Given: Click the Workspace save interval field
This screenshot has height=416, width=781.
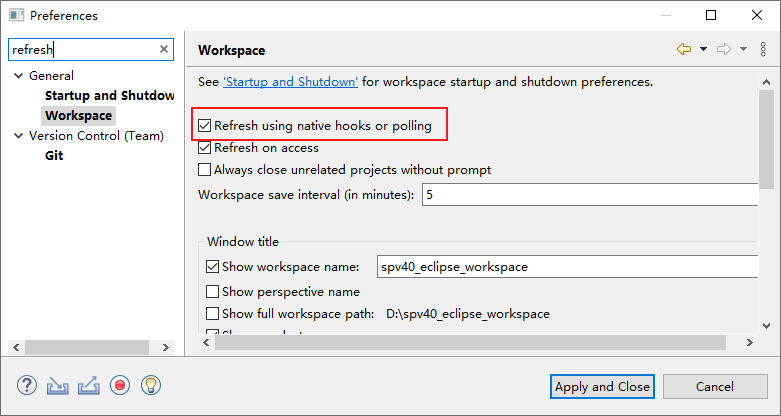Looking at the screenshot, I should [590, 195].
